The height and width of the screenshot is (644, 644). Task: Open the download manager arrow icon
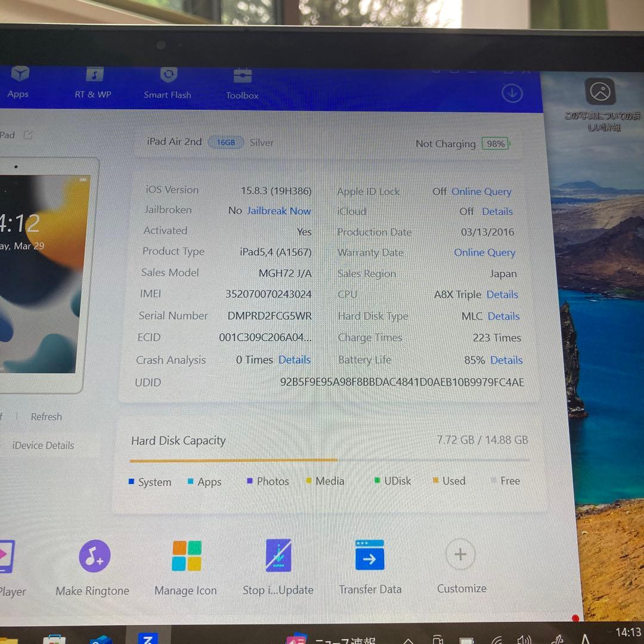[512, 92]
